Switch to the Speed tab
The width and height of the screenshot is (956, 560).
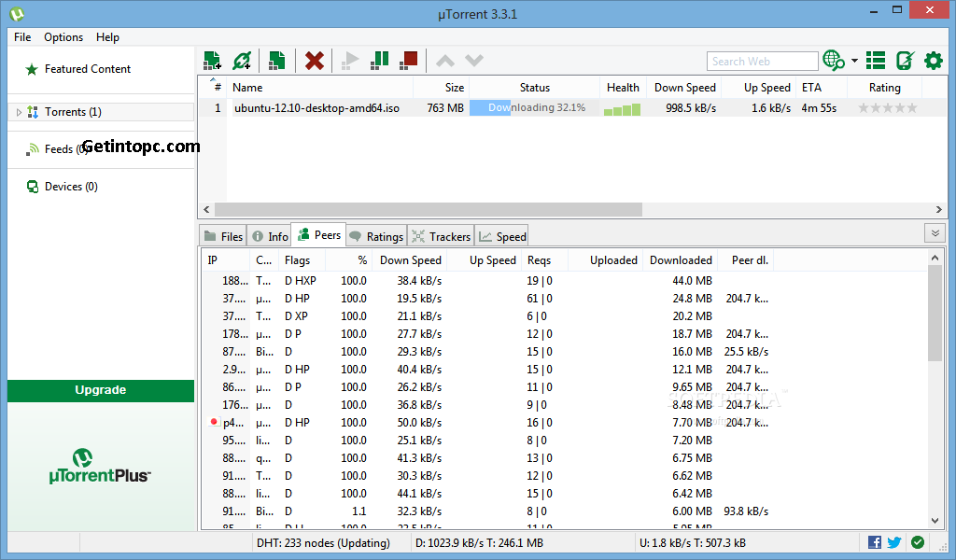pos(502,236)
